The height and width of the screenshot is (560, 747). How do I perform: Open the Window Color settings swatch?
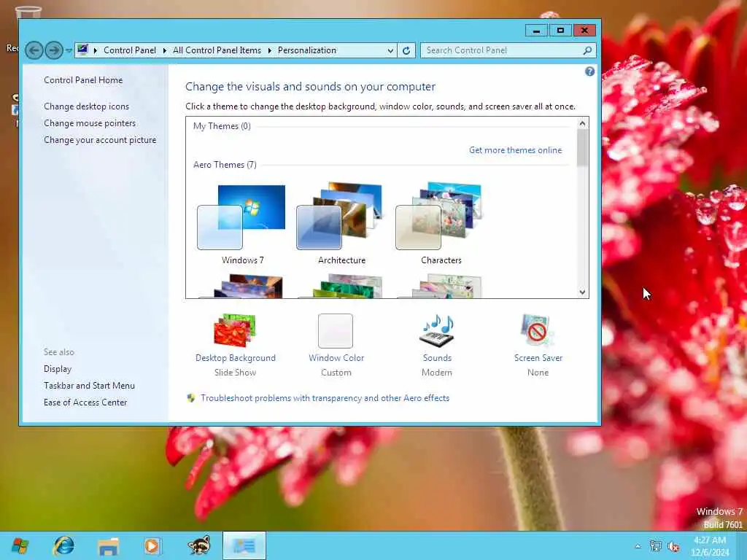click(336, 331)
